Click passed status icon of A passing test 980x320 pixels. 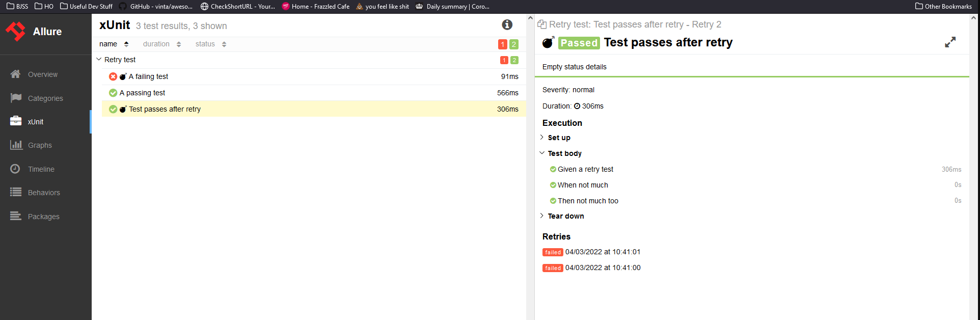pyautogui.click(x=113, y=93)
